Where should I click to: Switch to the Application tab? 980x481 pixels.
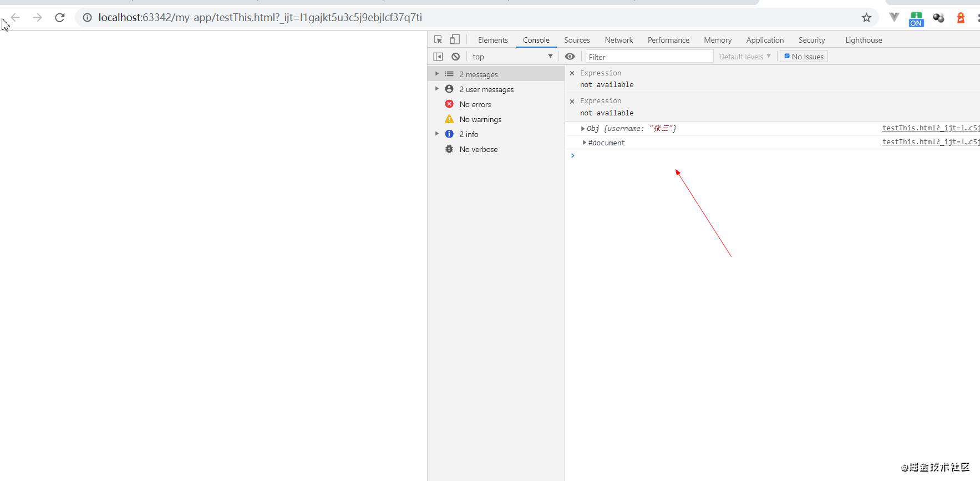tap(765, 40)
